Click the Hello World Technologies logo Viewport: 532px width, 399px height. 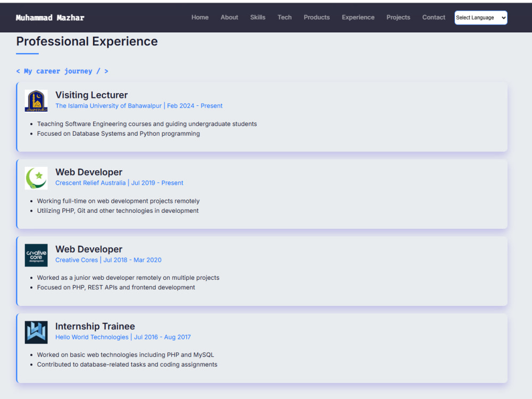click(36, 332)
